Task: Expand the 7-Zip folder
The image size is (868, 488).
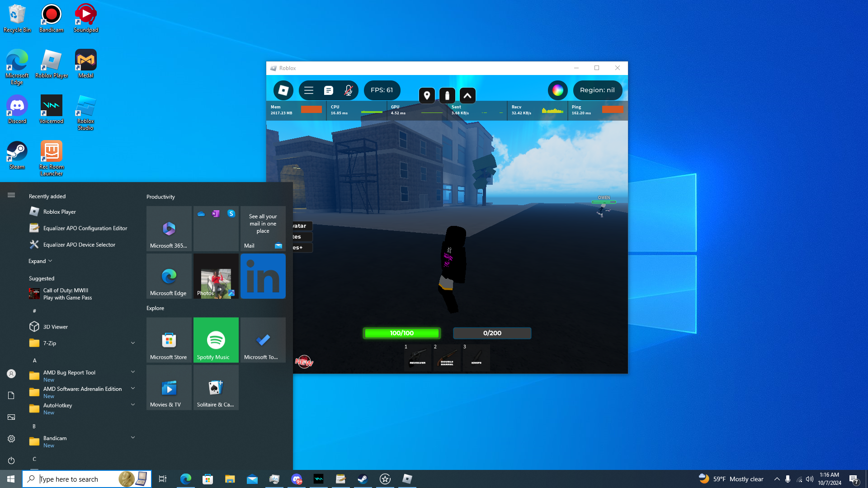Action: pyautogui.click(x=133, y=343)
